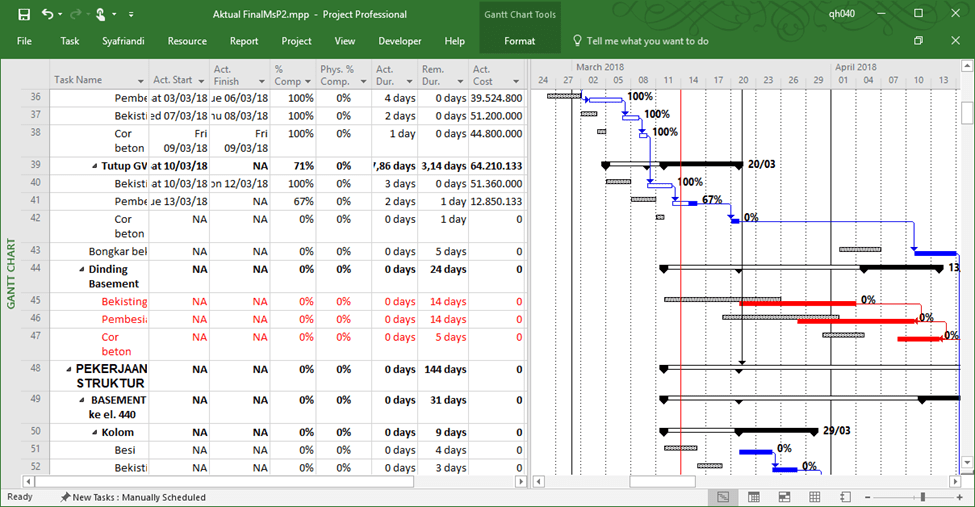Toggle Touch/Mouse mode icon
The height and width of the screenshot is (507, 975).
100,14
